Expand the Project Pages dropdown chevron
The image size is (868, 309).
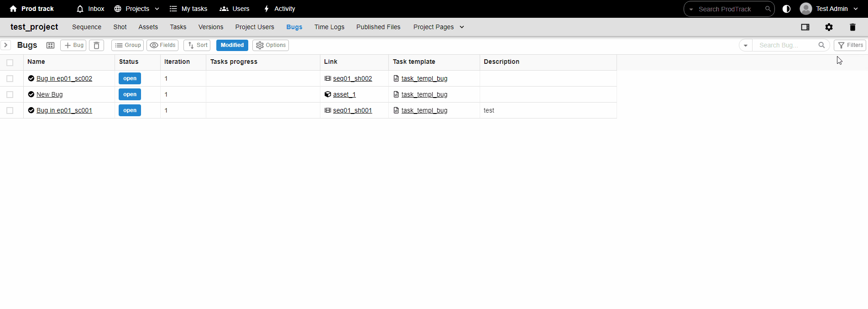[462, 27]
